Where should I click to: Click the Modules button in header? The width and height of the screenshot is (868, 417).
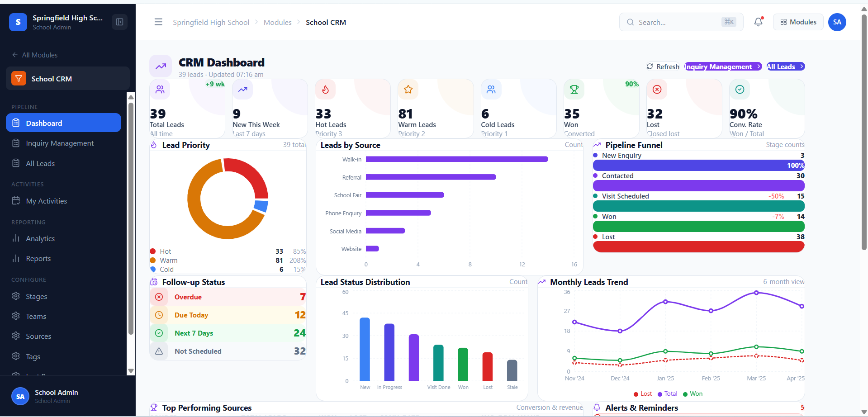tap(798, 22)
